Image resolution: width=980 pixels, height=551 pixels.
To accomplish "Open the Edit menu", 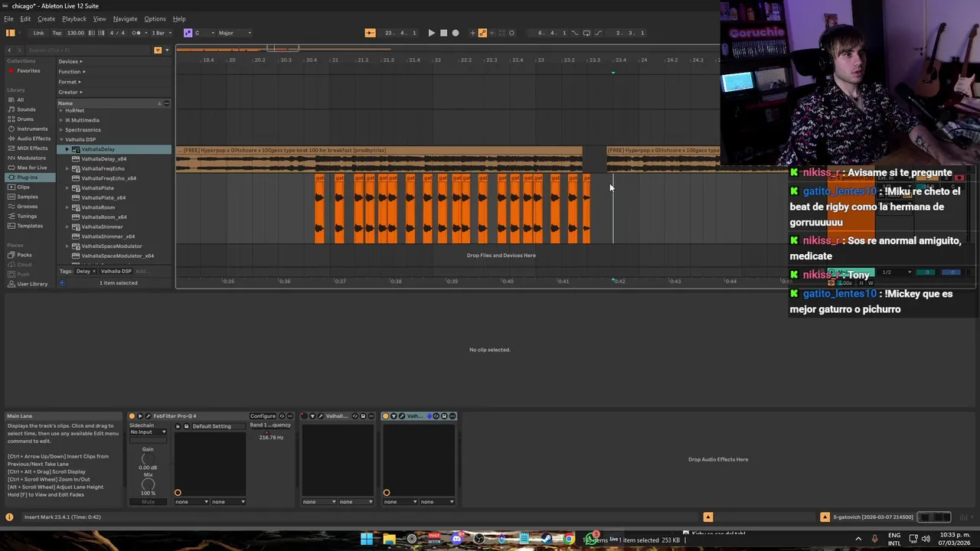I will coord(25,18).
